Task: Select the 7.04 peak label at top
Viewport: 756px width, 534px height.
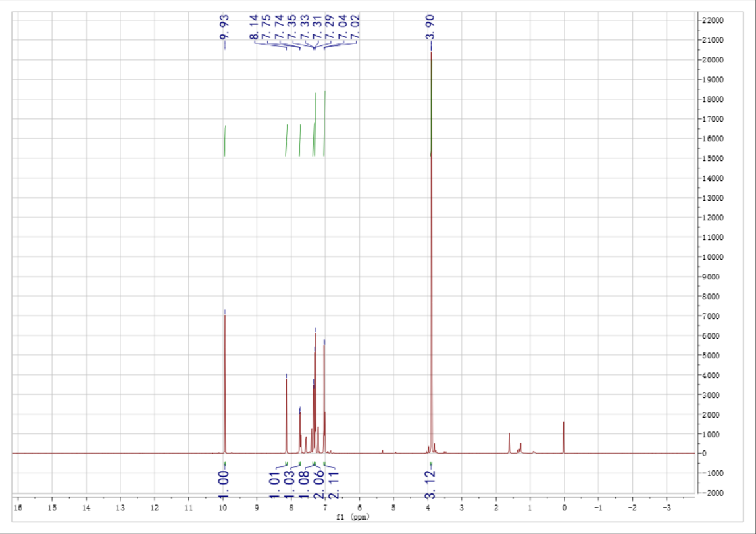Action: 343,27
